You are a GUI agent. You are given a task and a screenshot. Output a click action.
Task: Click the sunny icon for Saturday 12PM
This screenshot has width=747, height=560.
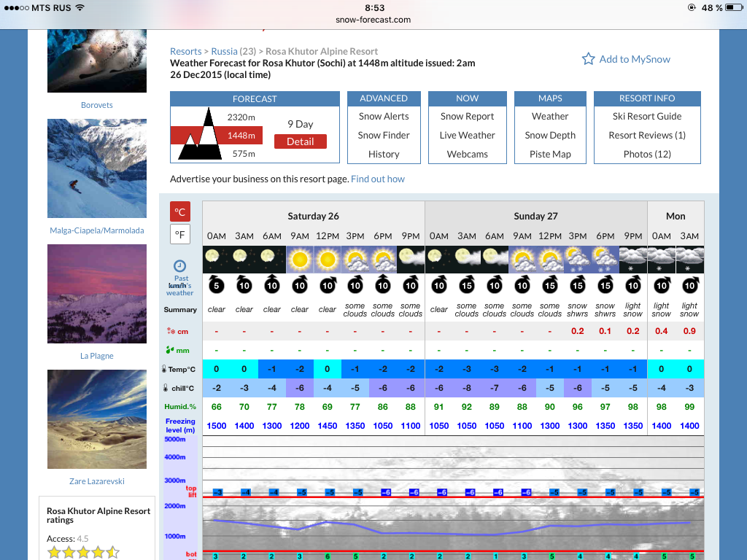[328, 260]
